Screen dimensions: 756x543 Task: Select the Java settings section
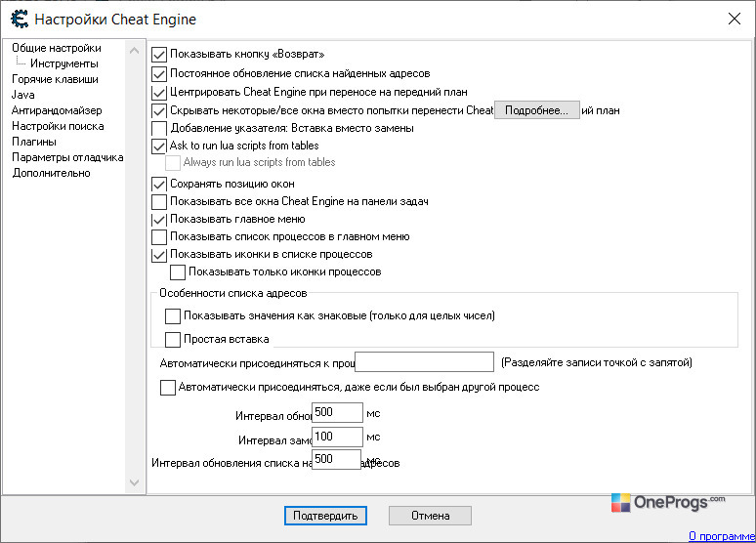[x=23, y=95]
